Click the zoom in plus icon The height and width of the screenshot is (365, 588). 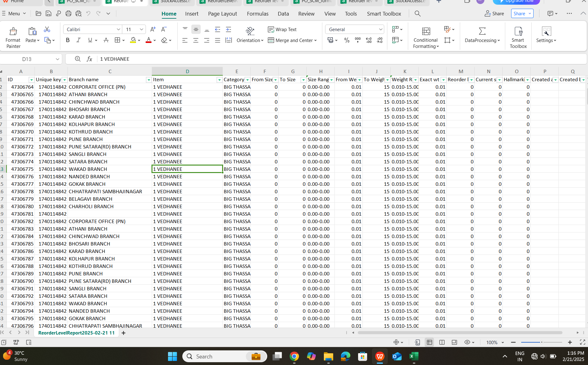(x=570, y=342)
